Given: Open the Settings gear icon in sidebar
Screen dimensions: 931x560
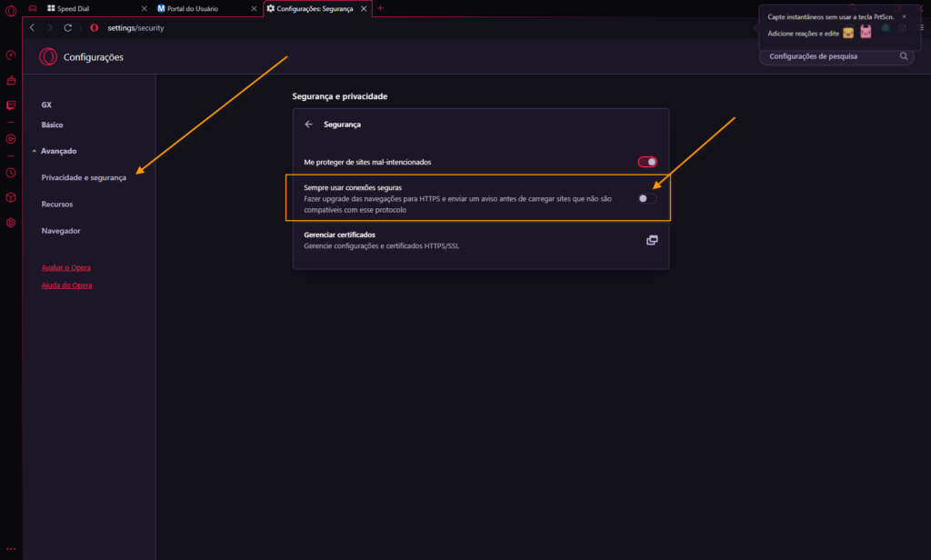Looking at the screenshot, I should (x=11, y=223).
